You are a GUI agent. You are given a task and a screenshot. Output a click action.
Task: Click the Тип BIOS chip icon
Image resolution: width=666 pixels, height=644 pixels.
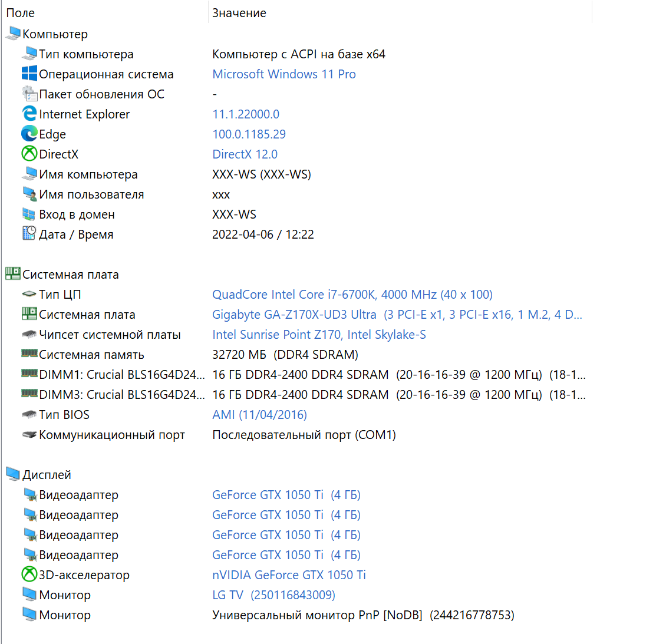tap(29, 414)
